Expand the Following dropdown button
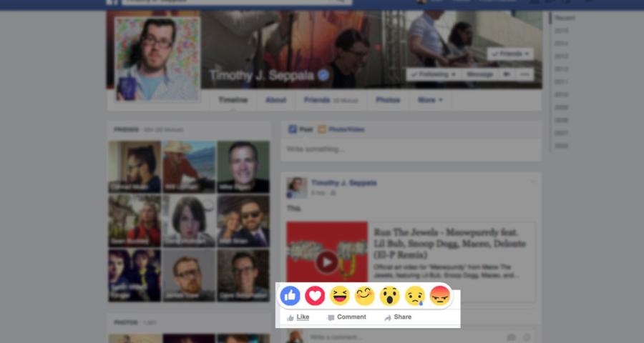This screenshot has width=644, height=343. tap(432, 74)
